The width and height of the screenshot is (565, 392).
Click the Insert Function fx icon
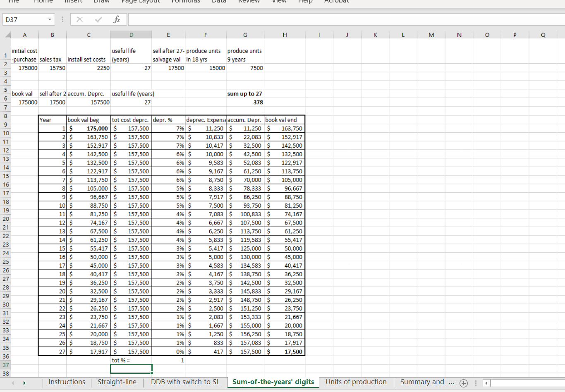point(117,19)
